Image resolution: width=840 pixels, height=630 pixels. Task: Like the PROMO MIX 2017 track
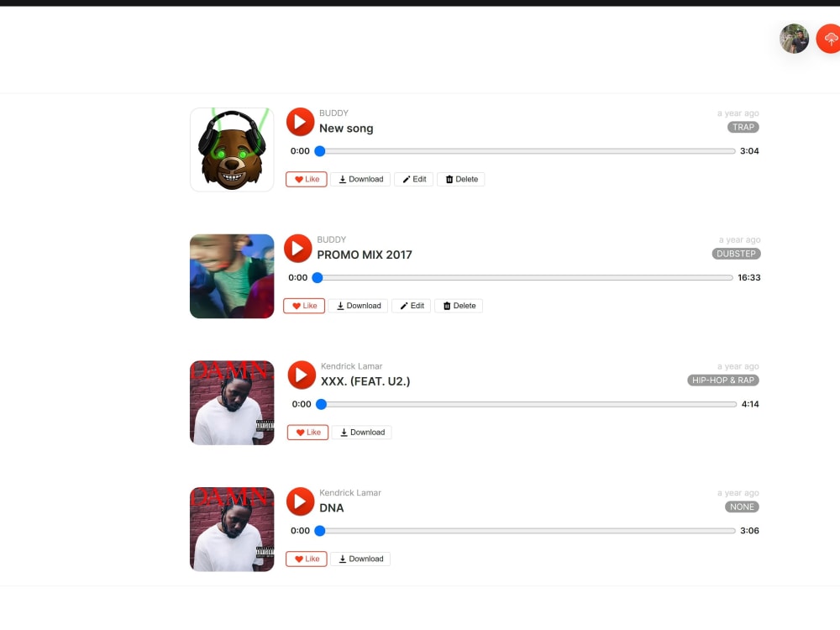point(304,306)
